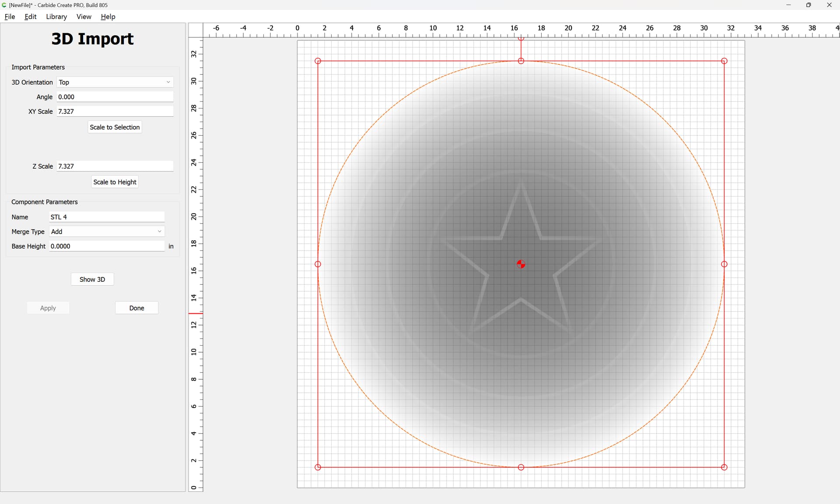The image size is (840, 504).
Task: Click the 3D Import title
Action: [x=92, y=38]
